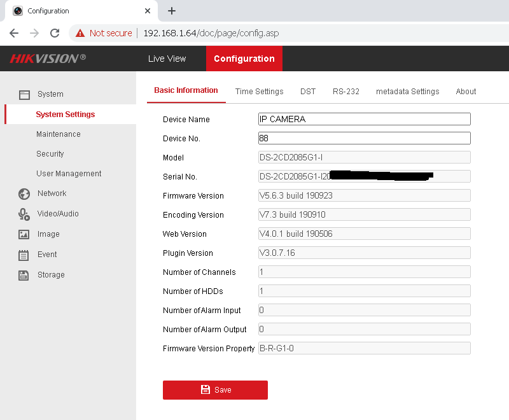Open User Management in sidebar
Image resolution: width=509 pixels, height=420 pixels.
tap(69, 174)
